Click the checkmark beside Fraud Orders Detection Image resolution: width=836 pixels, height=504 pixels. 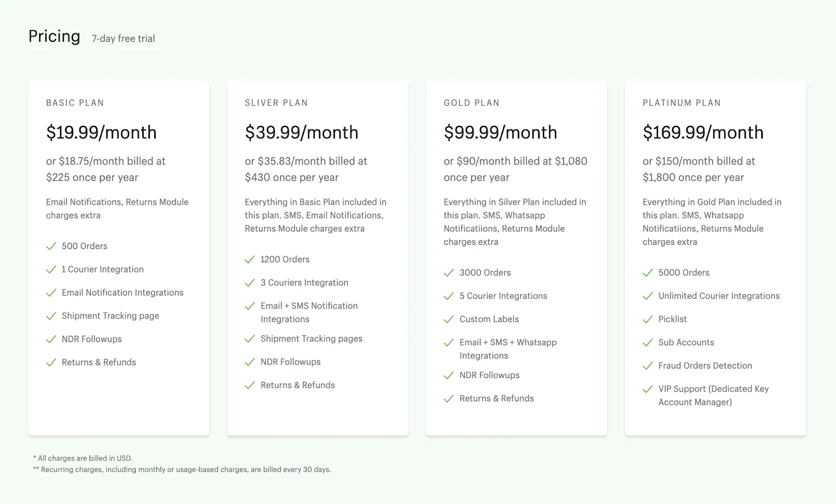[x=647, y=366]
